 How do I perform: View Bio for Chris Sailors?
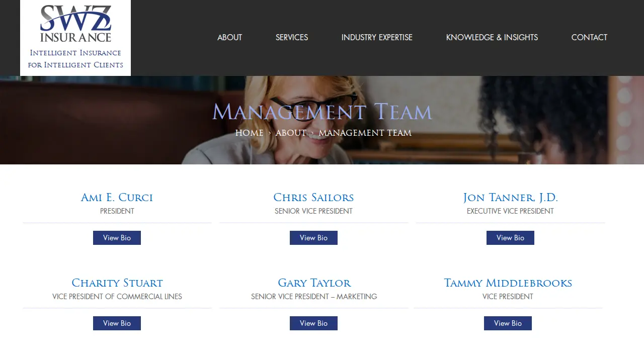(313, 238)
